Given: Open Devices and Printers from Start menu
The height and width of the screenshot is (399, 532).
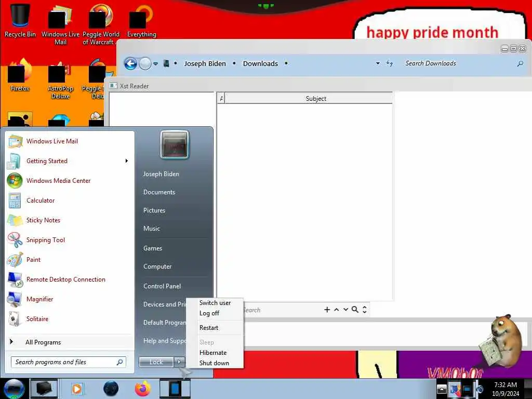Looking at the screenshot, I should [164, 304].
